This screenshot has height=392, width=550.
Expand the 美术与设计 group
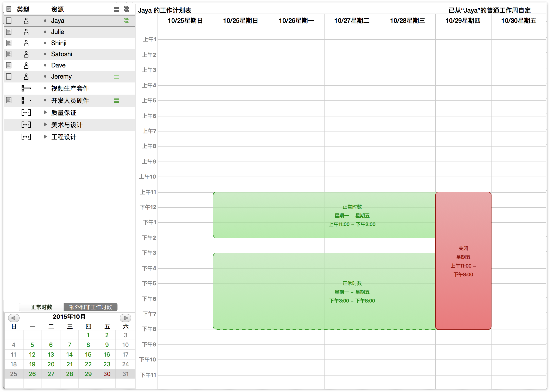pos(45,124)
